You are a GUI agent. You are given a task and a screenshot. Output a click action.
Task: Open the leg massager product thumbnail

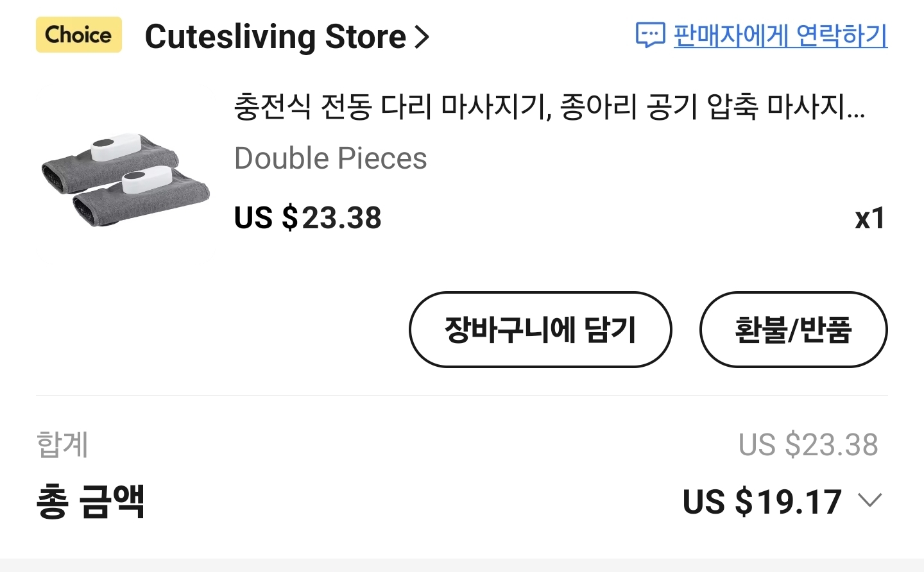[125, 180]
